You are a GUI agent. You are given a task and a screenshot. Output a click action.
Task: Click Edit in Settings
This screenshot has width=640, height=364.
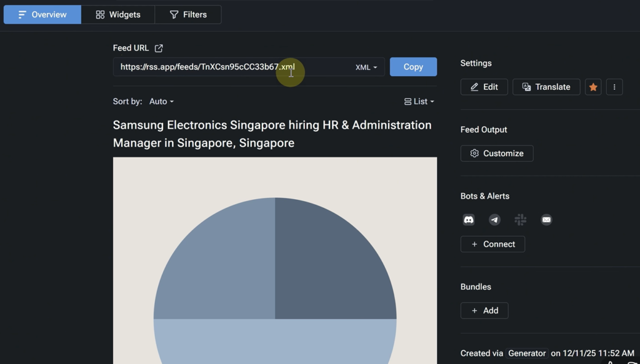pyautogui.click(x=484, y=87)
